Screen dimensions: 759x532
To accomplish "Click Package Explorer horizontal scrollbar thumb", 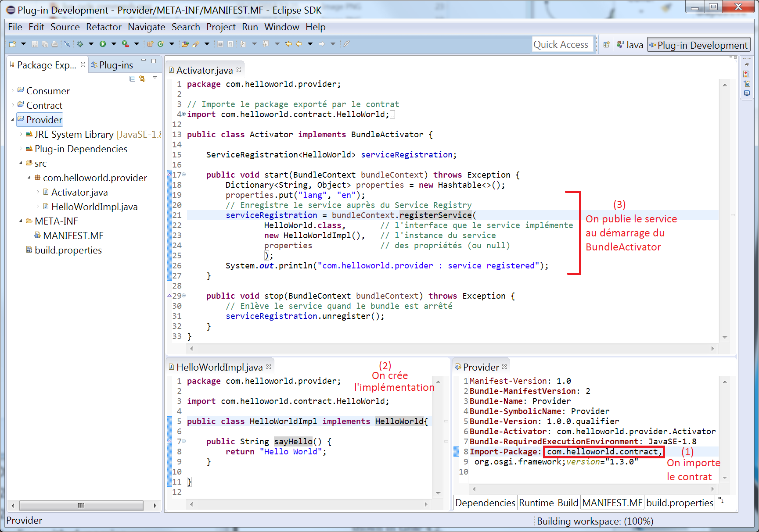I will point(81,505).
